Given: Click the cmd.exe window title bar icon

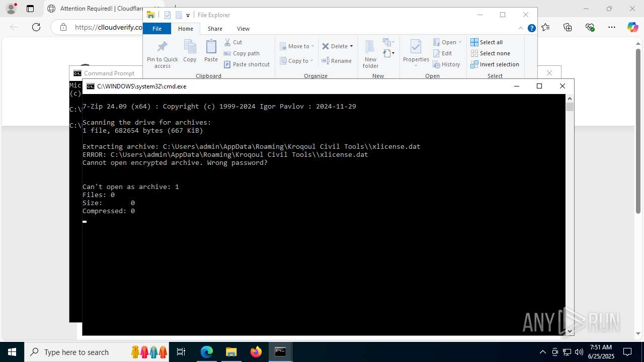Looking at the screenshot, I should pyautogui.click(x=91, y=86).
